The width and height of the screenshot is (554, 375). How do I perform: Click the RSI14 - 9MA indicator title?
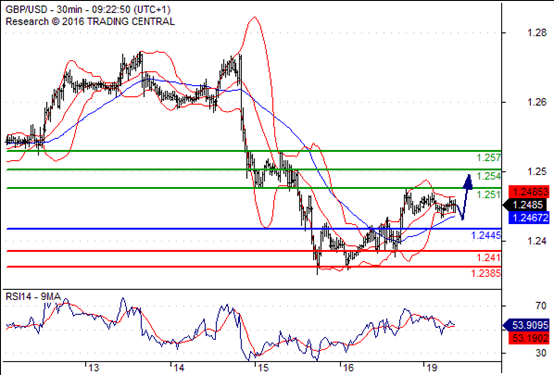[x=33, y=297]
